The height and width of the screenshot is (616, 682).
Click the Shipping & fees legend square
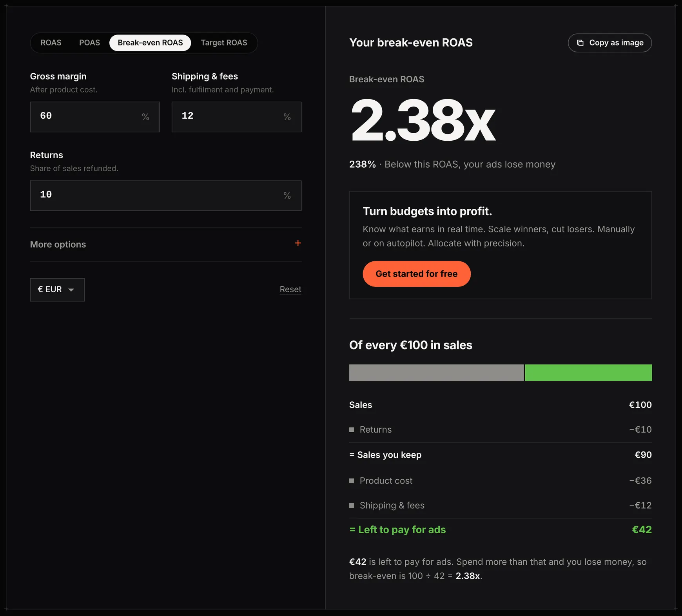(352, 505)
